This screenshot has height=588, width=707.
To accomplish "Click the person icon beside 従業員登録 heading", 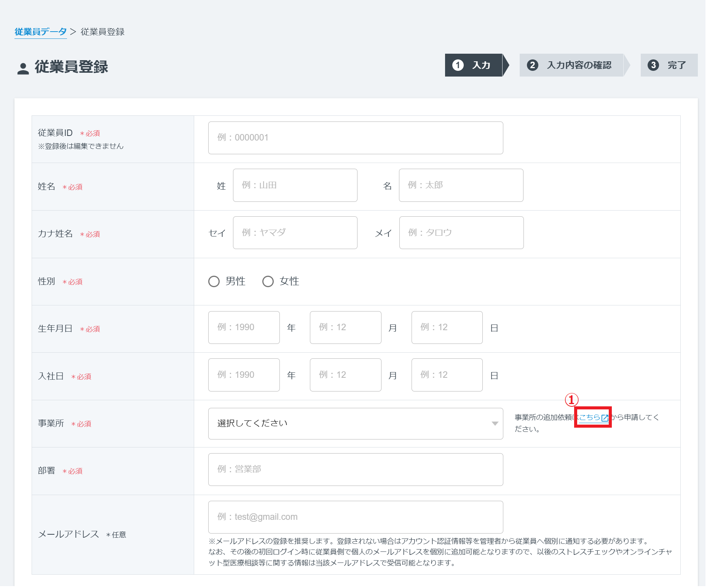I will [23, 68].
